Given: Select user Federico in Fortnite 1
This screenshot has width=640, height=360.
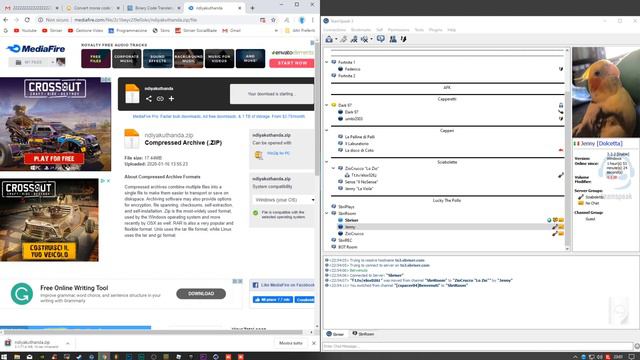Looking at the screenshot, I should click(352, 69).
